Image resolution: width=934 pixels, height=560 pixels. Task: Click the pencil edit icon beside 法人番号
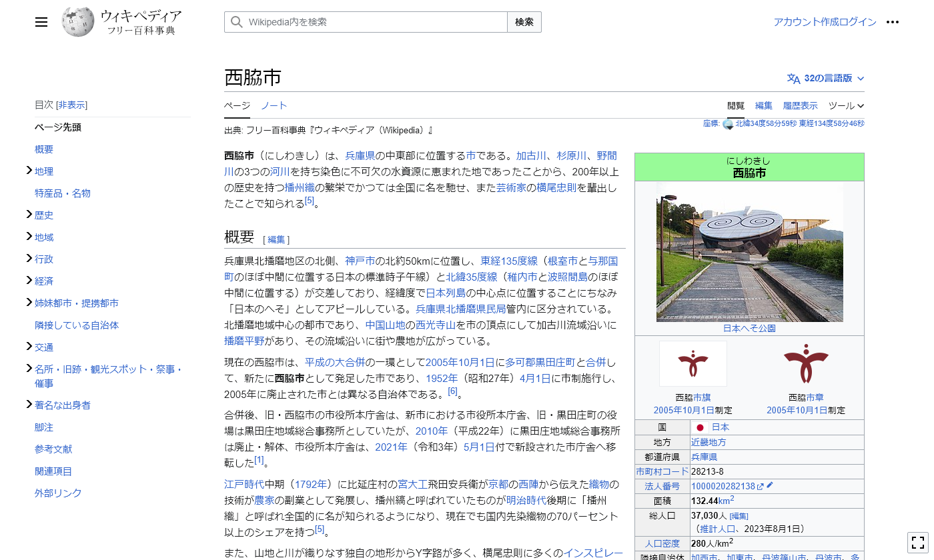769,485
